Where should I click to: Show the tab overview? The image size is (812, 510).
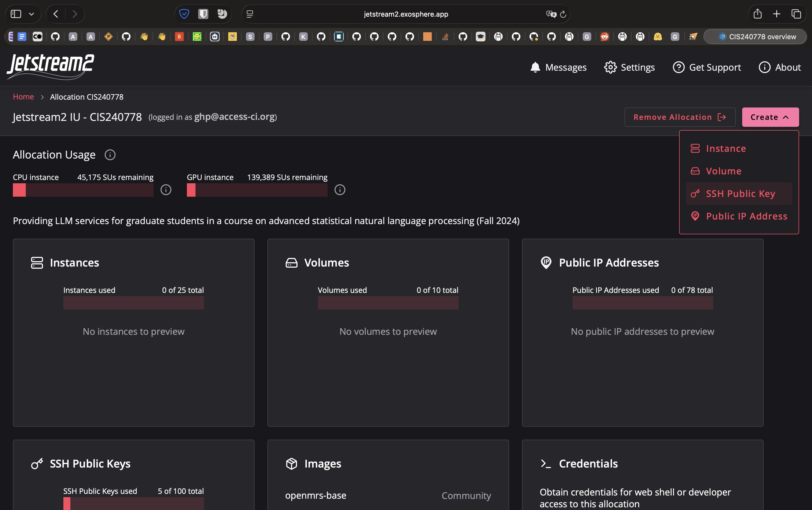click(796, 14)
